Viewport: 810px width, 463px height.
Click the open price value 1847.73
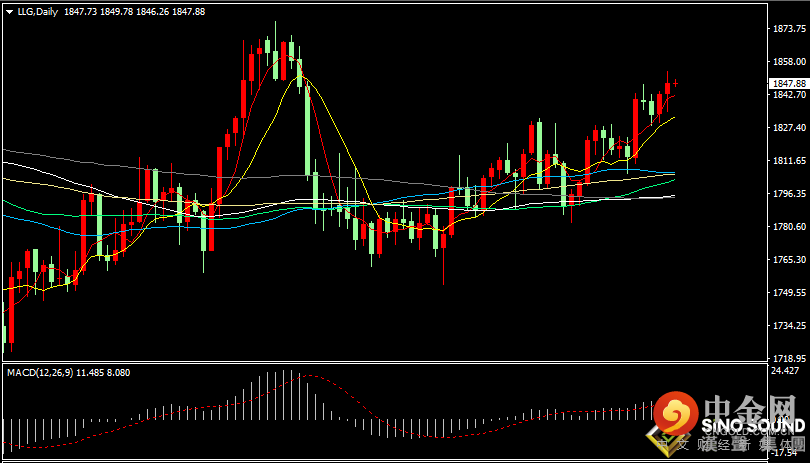click(x=80, y=12)
